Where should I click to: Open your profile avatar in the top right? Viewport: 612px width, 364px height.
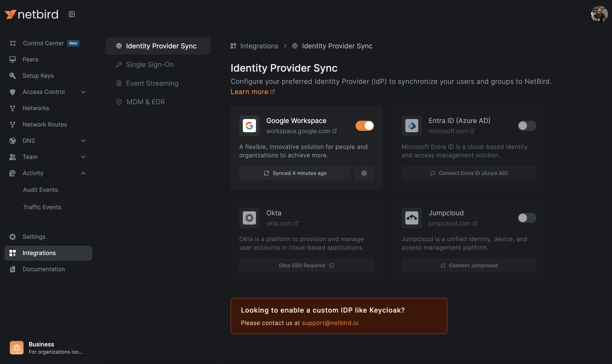pos(599,14)
